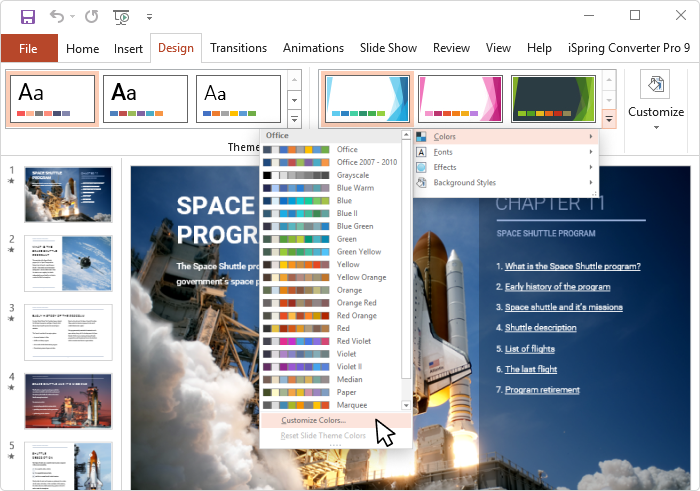Open the Animations tab

[x=313, y=48]
